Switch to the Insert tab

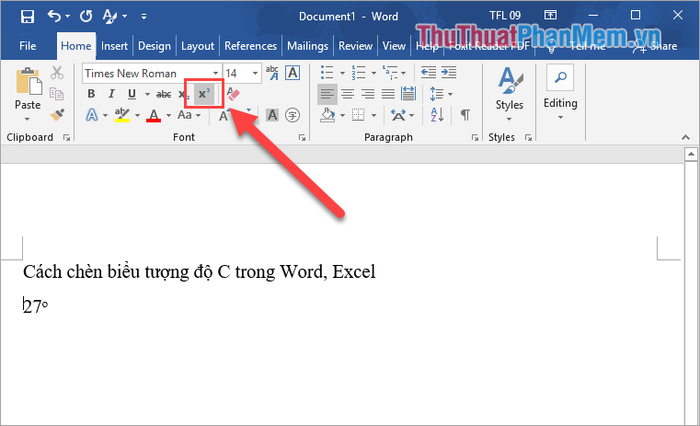(114, 46)
